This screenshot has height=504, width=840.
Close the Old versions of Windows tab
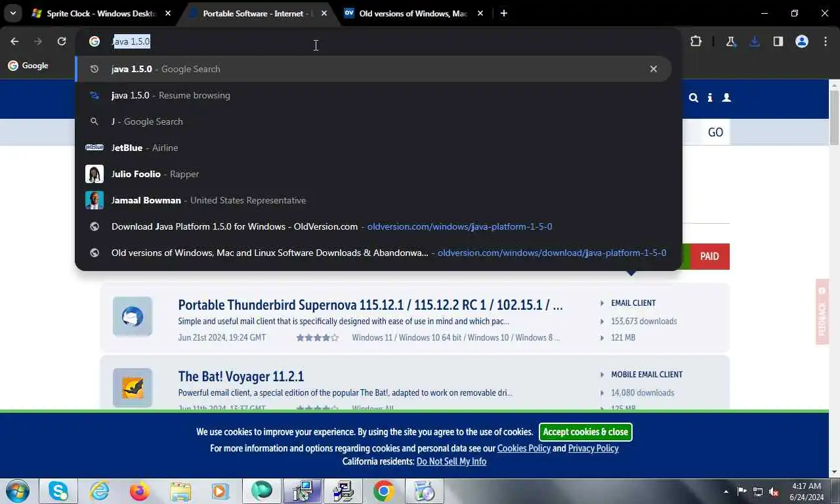pyautogui.click(x=480, y=13)
